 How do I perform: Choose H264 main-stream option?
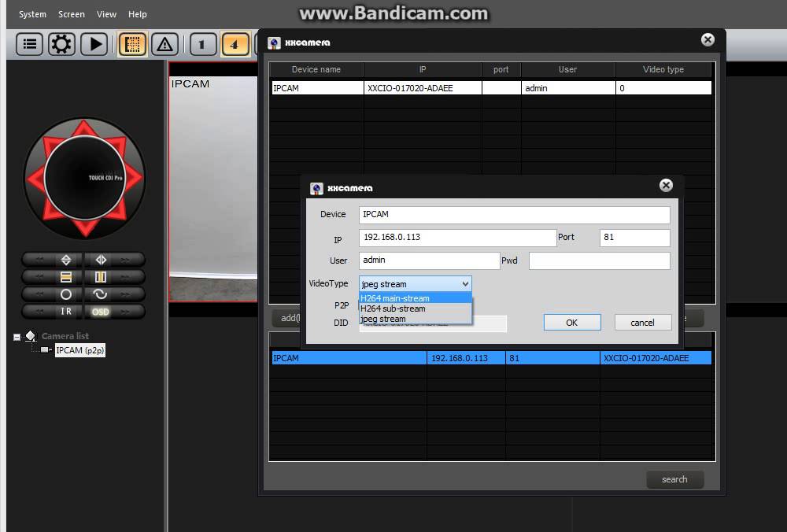click(x=416, y=298)
